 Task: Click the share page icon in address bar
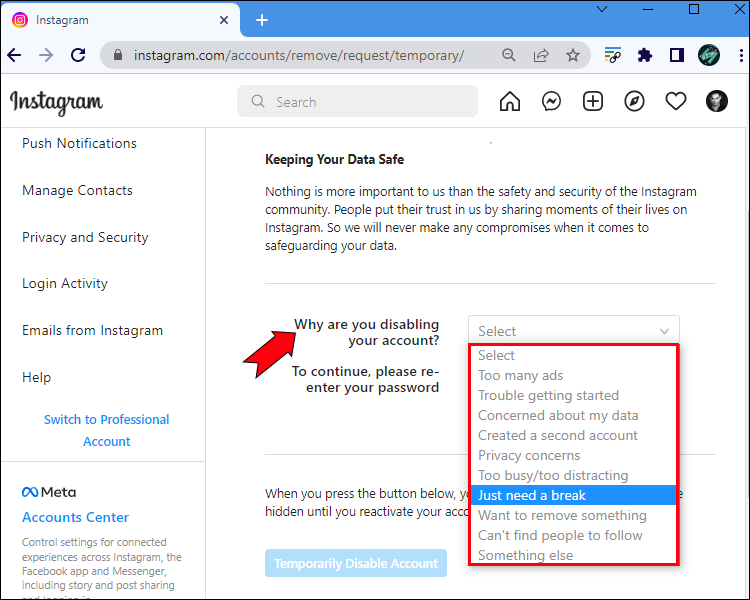click(x=541, y=56)
